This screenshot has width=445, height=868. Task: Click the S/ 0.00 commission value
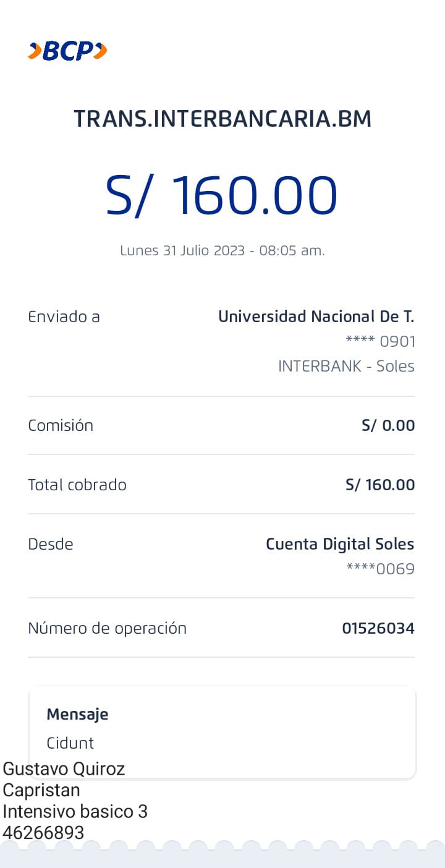388,425
